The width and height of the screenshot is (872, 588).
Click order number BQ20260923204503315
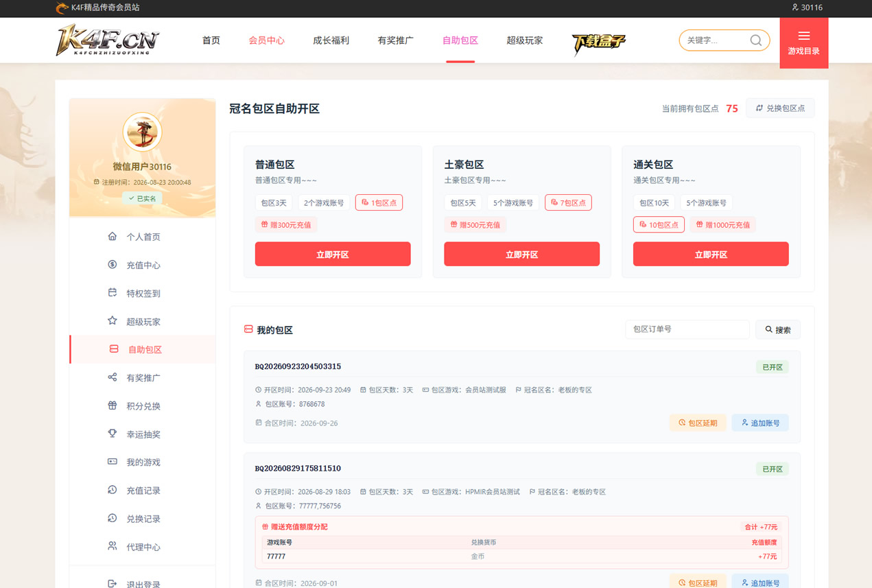pyautogui.click(x=298, y=366)
